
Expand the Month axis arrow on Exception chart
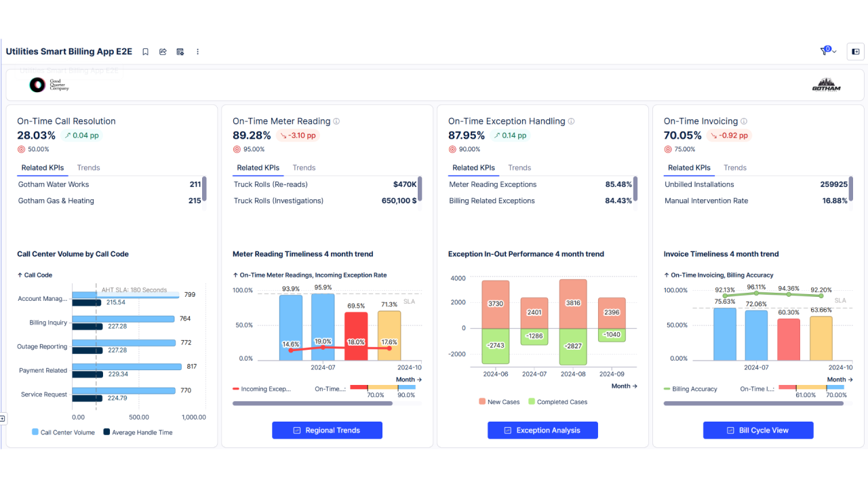click(x=635, y=385)
